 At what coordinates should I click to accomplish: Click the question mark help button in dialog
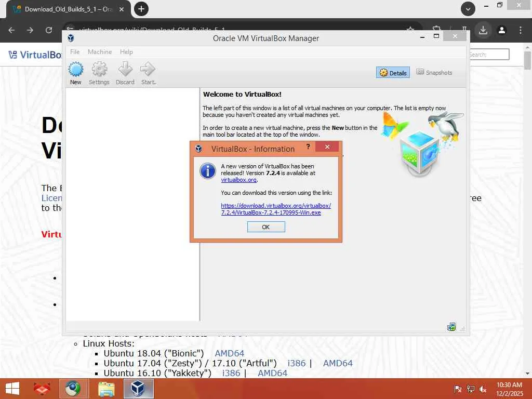pyautogui.click(x=308, y=147)
